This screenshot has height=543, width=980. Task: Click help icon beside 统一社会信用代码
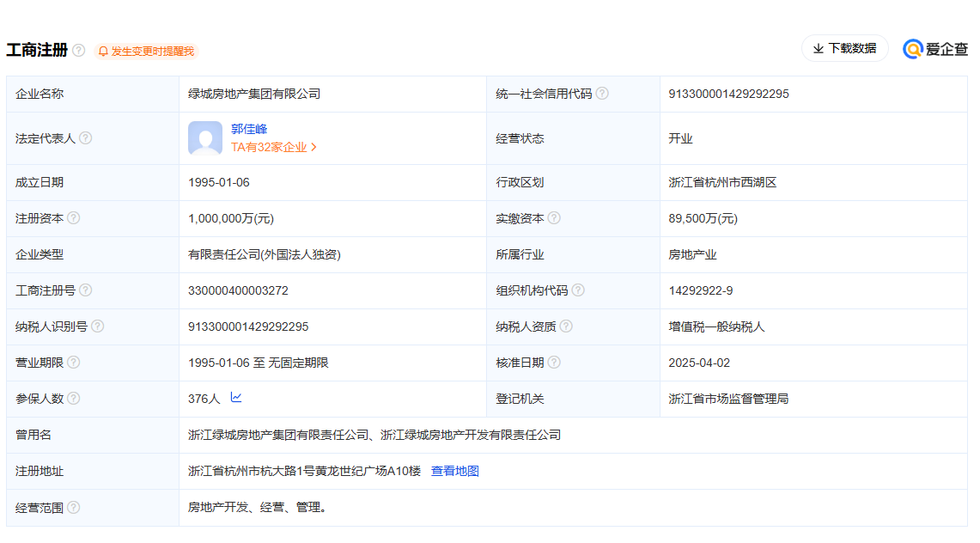click(602, 94)
